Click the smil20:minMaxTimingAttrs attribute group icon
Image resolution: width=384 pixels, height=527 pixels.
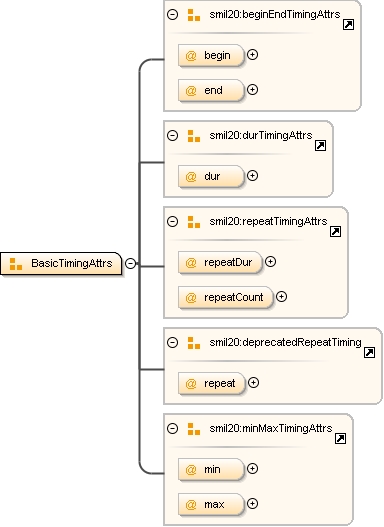[x=194, y=429]
